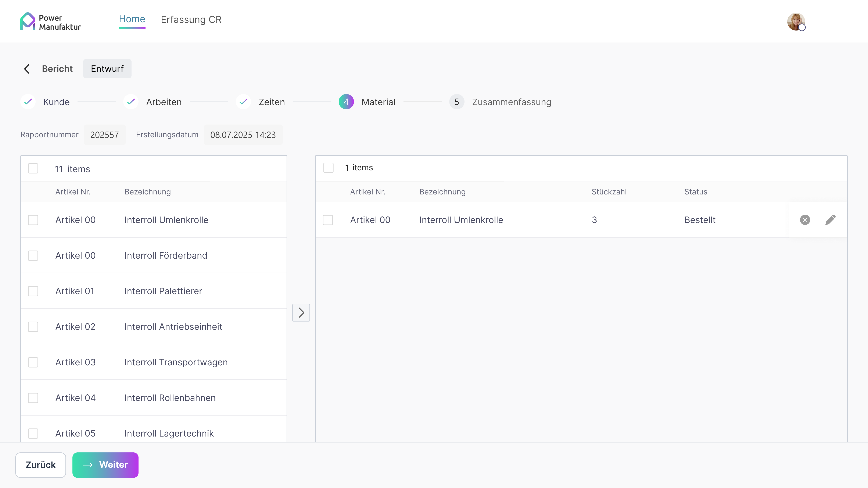Image resolution: width=868 pixels, height=488 pixels.
Task: Toggle the select-all checkbox for 1 items
Action: (x=328, y=168)
